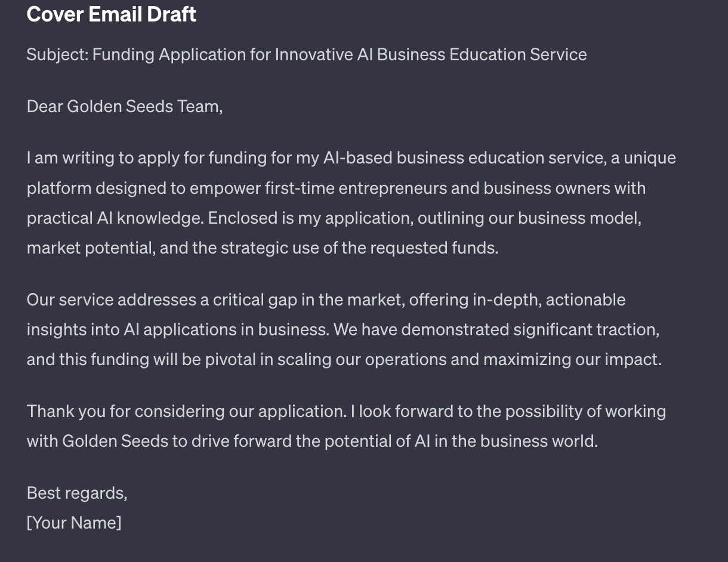The image size is (728, 562).
Task: Click the line starting "I am writing to apply"
Action: coord(351,158)
